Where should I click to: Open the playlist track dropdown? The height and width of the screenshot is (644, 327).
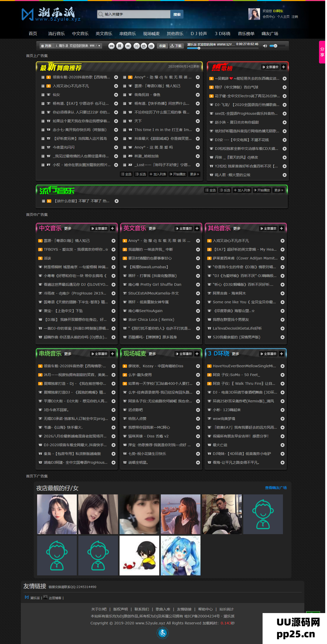[99, 46]
